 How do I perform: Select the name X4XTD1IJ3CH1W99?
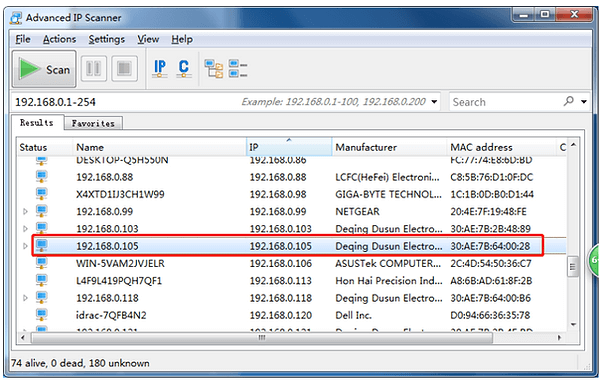pos(120,194)
